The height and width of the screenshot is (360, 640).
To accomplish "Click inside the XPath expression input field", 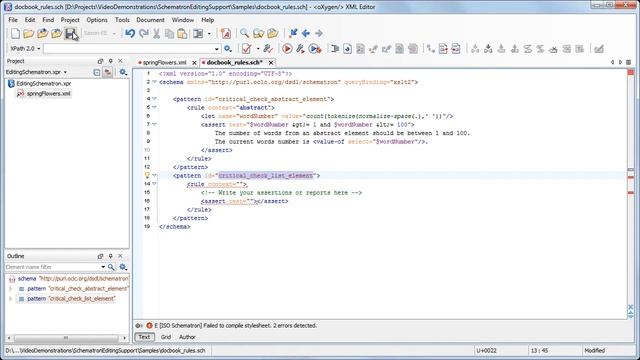I will pyautogui.click(x=129, y=49).
